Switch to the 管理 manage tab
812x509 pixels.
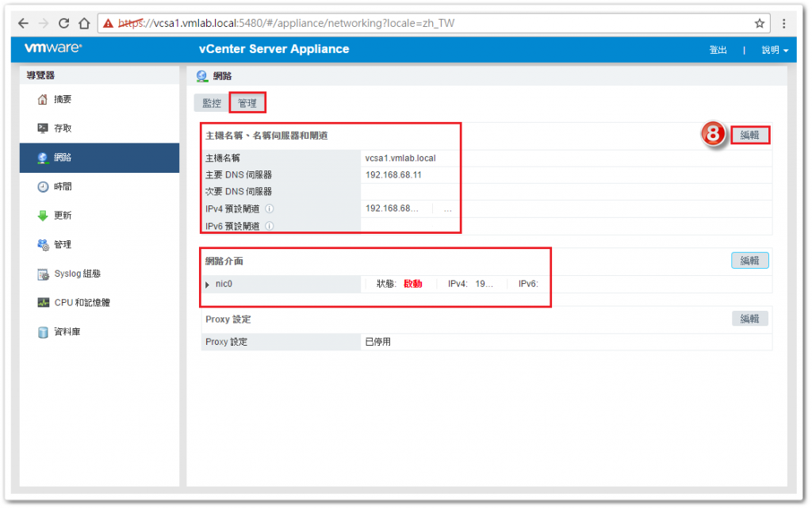tap(247, 103)
